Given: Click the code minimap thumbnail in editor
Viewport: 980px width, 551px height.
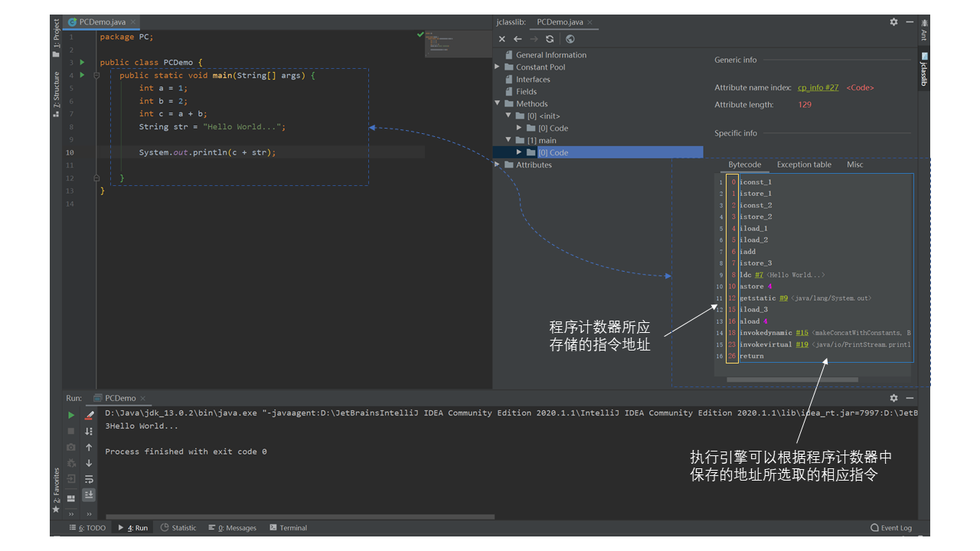Looking at the screenshot, I should pos(459,44).
